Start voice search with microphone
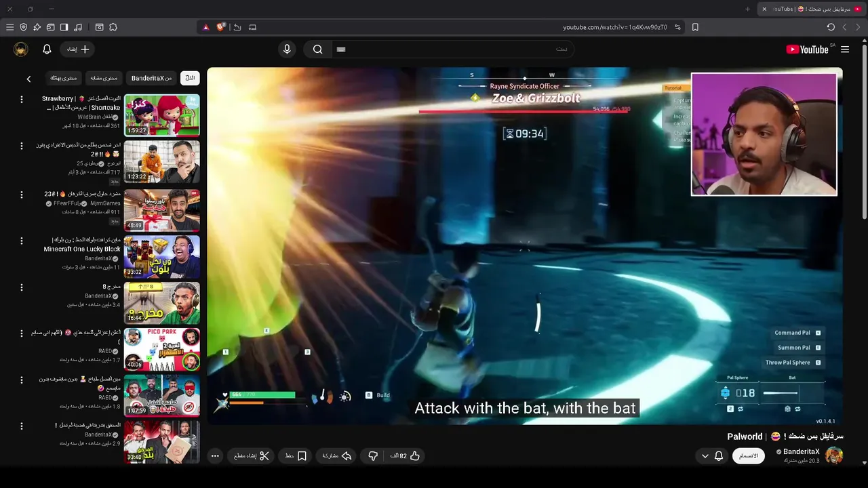 point(287,49)
